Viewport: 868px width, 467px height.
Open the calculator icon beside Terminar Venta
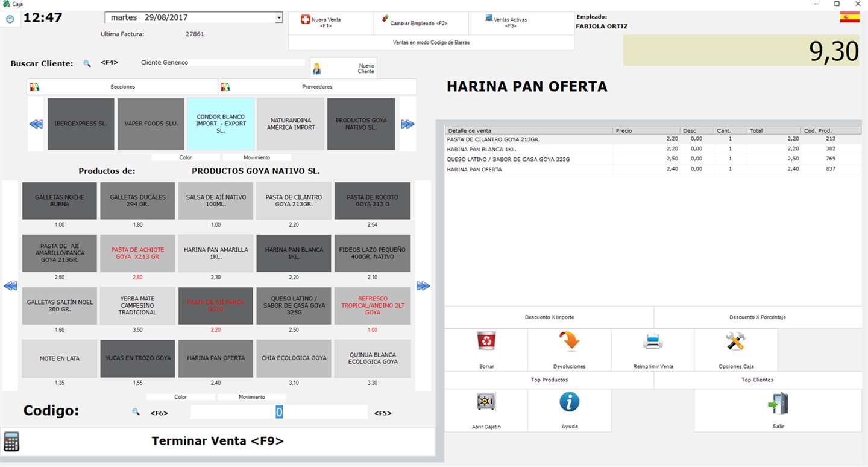(11, 442)
